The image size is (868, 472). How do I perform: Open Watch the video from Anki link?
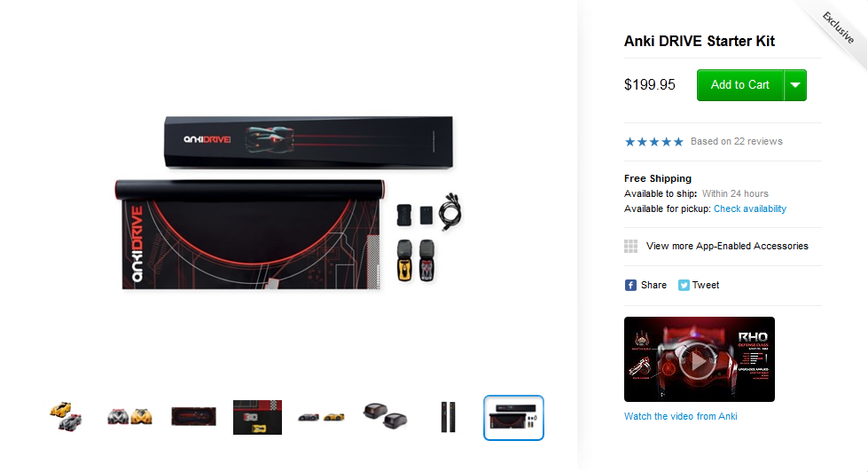[x=680, y=417]
